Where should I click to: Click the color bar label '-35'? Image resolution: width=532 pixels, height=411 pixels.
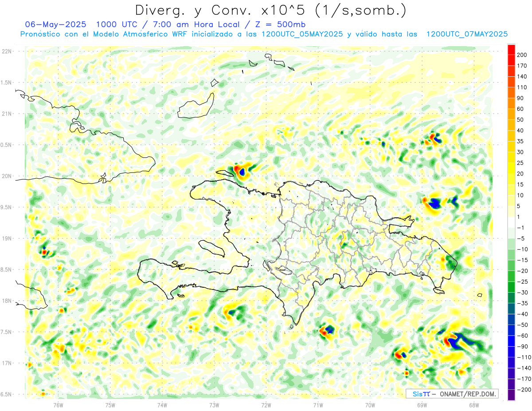pyautogui.click(x=523, y=303)
